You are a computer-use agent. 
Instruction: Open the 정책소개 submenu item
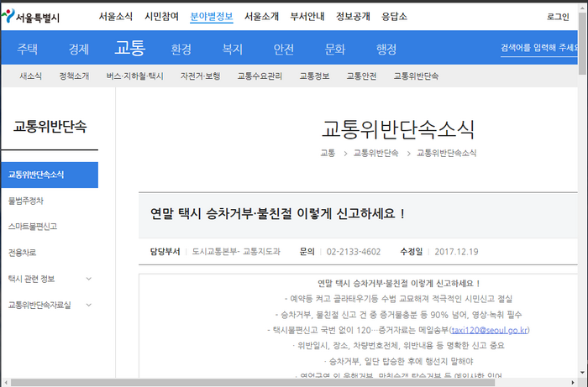74,76
